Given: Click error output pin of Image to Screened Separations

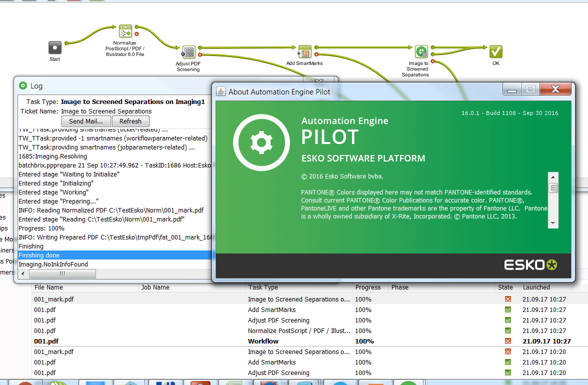Looking at the screenshot, I should [x=433, y=61].
